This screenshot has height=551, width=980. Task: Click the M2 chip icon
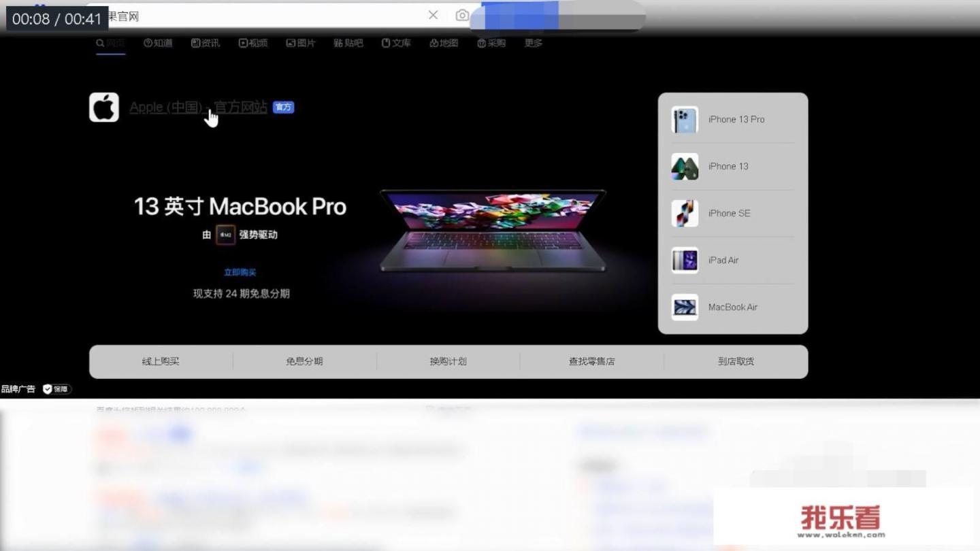[226, 235]
